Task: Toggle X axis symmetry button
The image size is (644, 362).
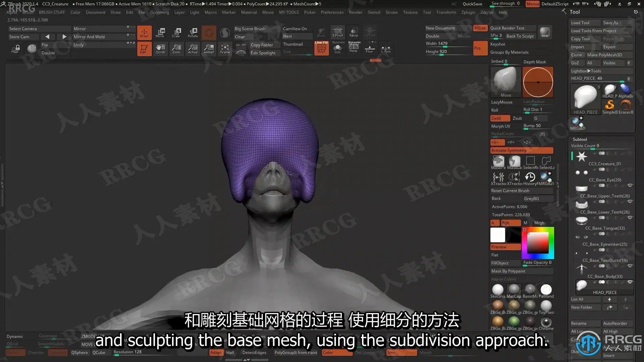Action: [x=497, y=142]
